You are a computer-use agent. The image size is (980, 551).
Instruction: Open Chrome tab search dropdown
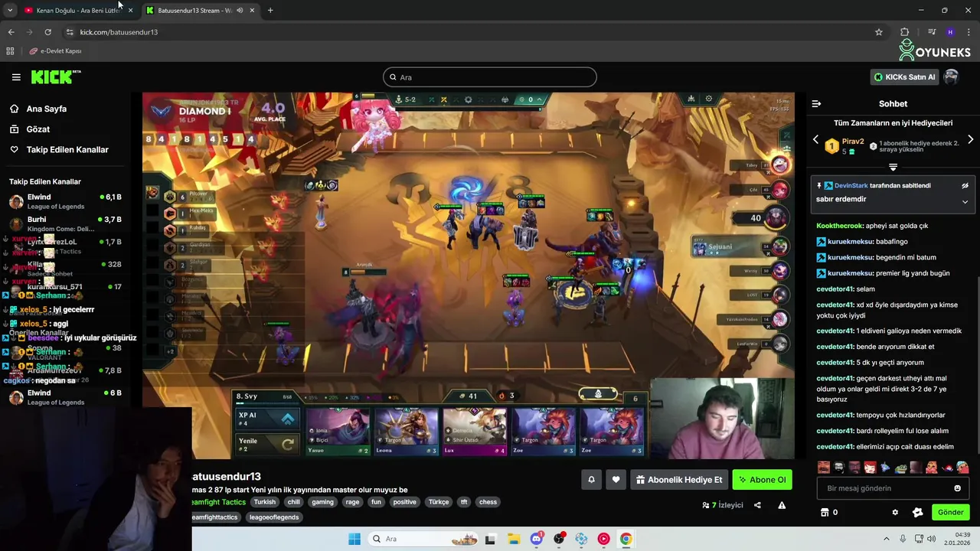coord(9,10)
